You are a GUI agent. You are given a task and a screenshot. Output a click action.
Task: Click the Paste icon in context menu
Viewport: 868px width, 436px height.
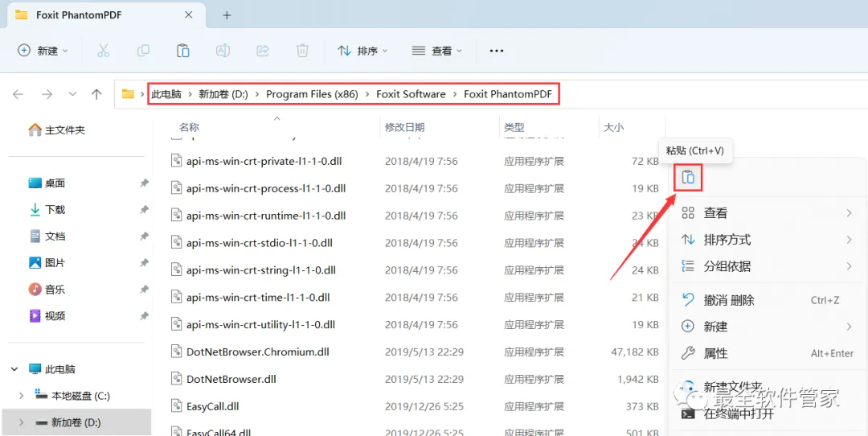(688, 177)
